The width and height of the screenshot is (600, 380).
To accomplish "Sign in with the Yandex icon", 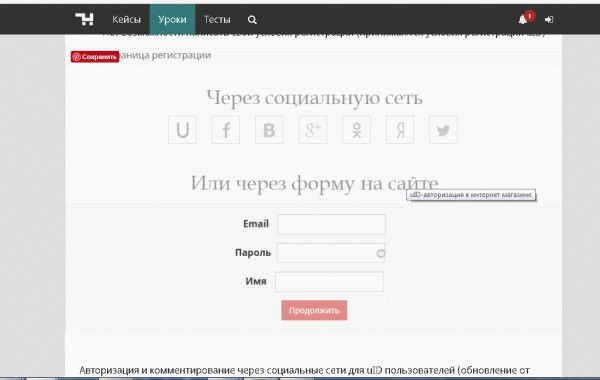I will [400, 130].
